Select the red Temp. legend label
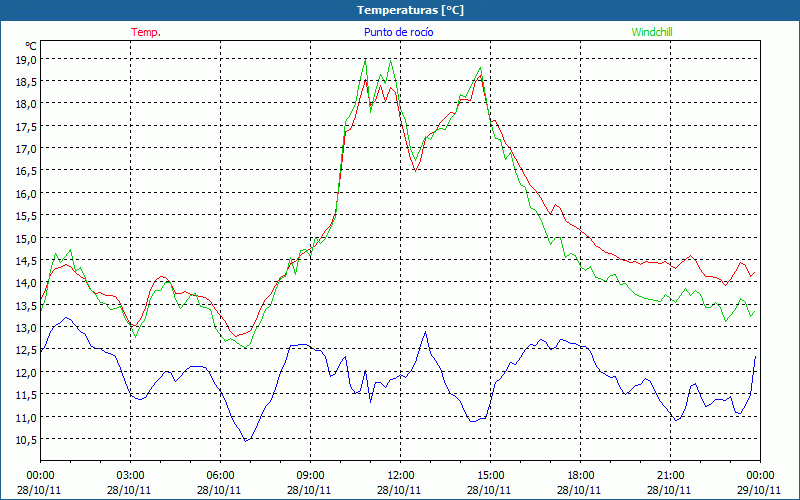Image resolution: width=800 pixels, height=500 pixels. (146, 32)
